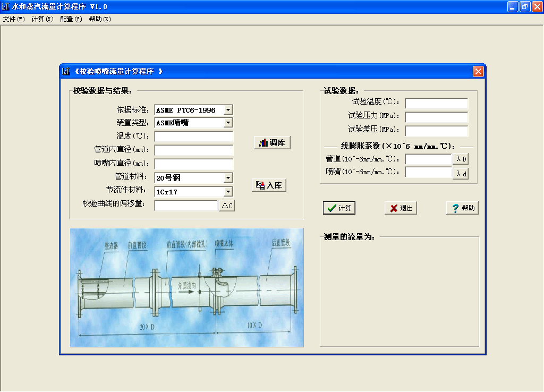Focus the 试验压力(MPa) input field
The image size is (544, 392).
click(437, 117)
